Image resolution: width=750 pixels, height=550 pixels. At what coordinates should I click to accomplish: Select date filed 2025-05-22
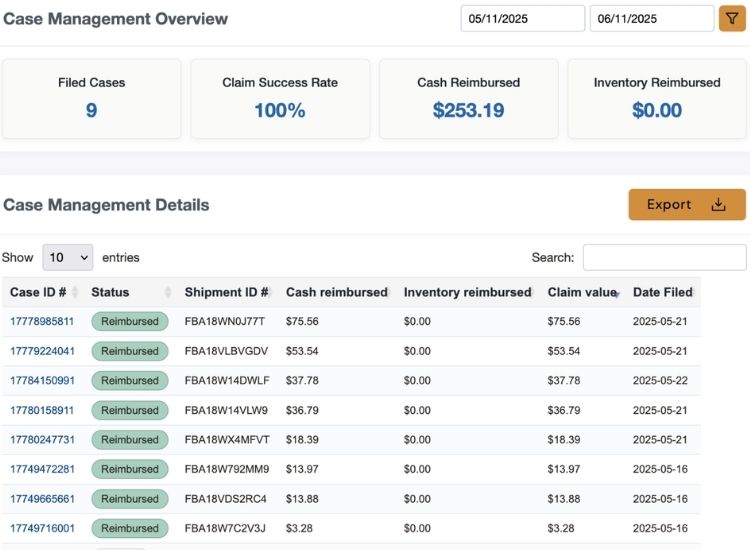pyautogui.click(x=660, y=381)
